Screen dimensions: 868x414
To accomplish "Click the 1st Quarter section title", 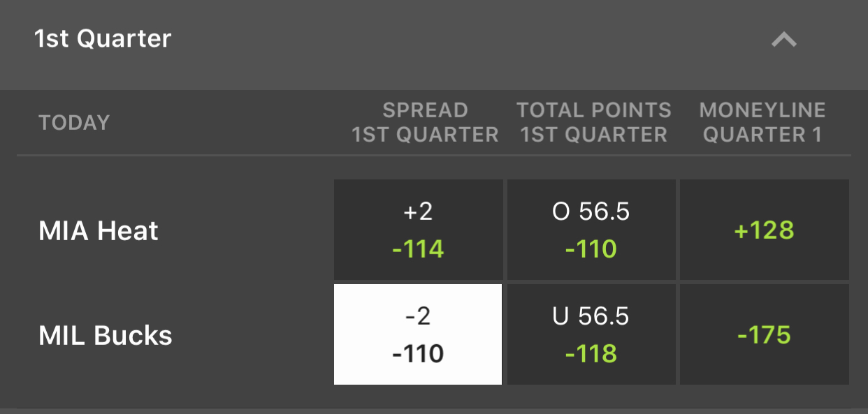I will tap(103, 38).
